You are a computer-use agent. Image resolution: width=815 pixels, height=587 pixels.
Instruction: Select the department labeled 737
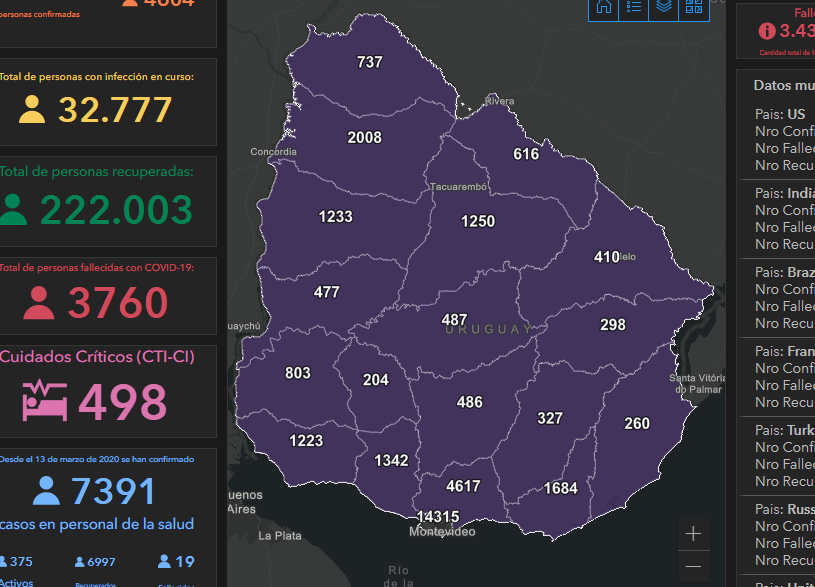point(370,62)
